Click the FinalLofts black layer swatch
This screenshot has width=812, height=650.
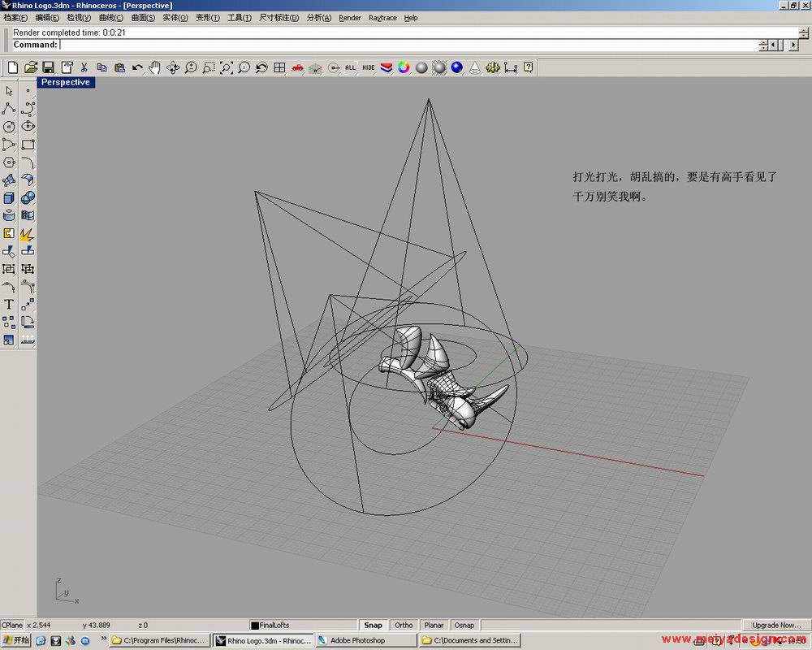pos(254,626)
